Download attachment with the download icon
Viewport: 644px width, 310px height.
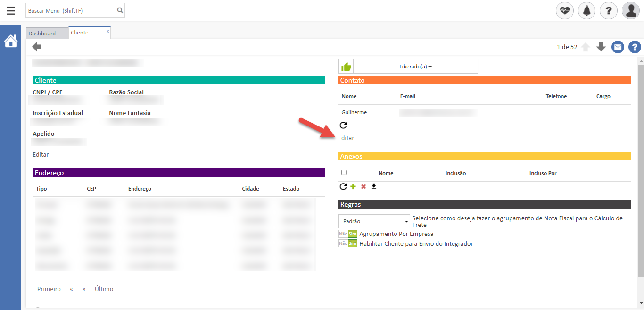(374, 187)
